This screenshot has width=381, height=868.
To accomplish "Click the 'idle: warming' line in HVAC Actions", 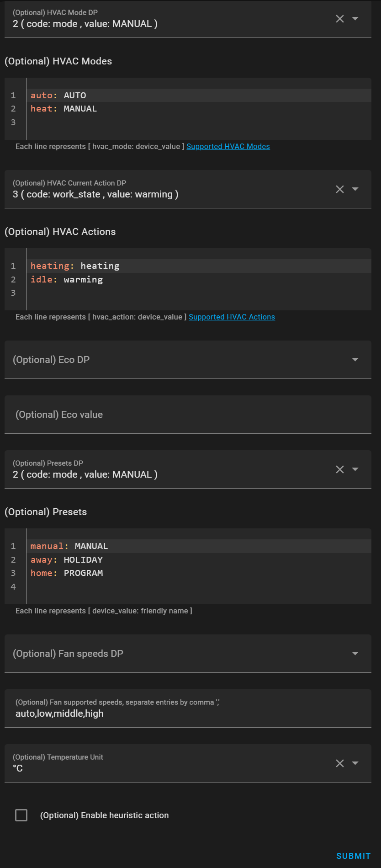I will pyautogui.click(x=67, y=280).
